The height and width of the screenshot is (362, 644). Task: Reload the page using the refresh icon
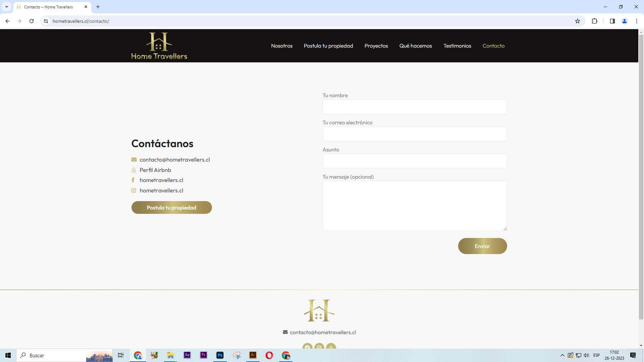point(32,21)
